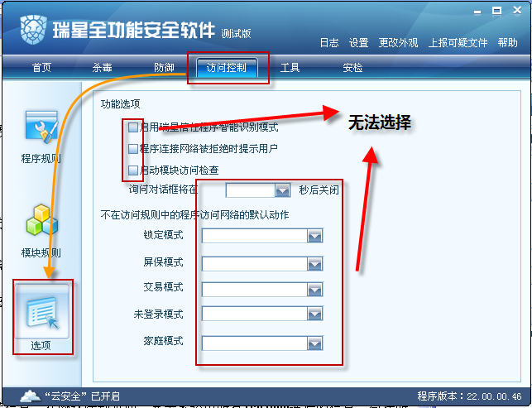Close the Rising security window
Image resolution: width=532 pixels, height=408 pixels.
(517, 11)
